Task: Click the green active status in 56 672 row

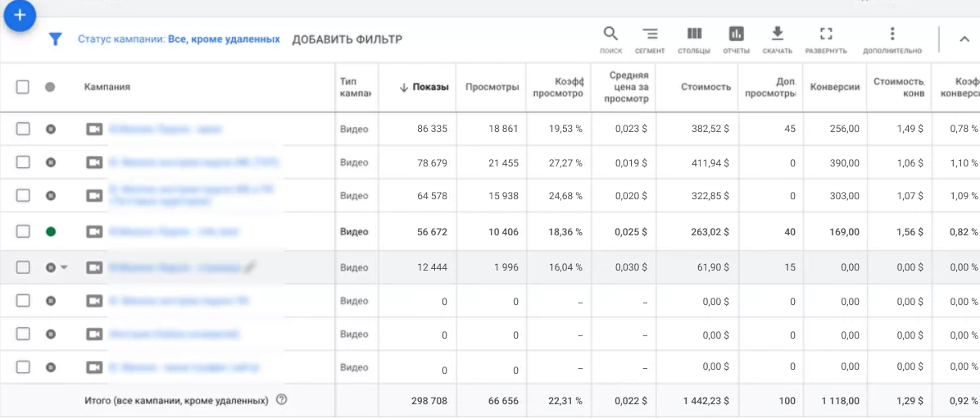Action: point(51,231)
